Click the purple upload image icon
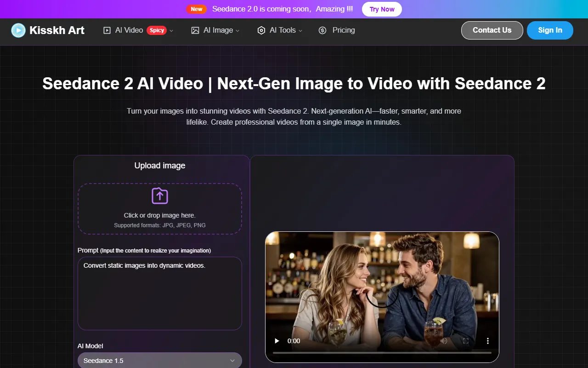588x368 pixels. pos(160,196)
